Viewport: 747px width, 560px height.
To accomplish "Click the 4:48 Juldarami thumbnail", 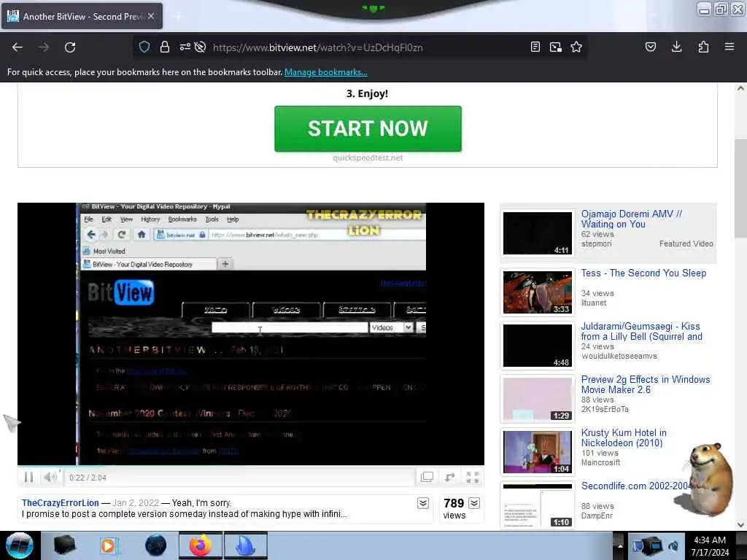I will (538, 345).
